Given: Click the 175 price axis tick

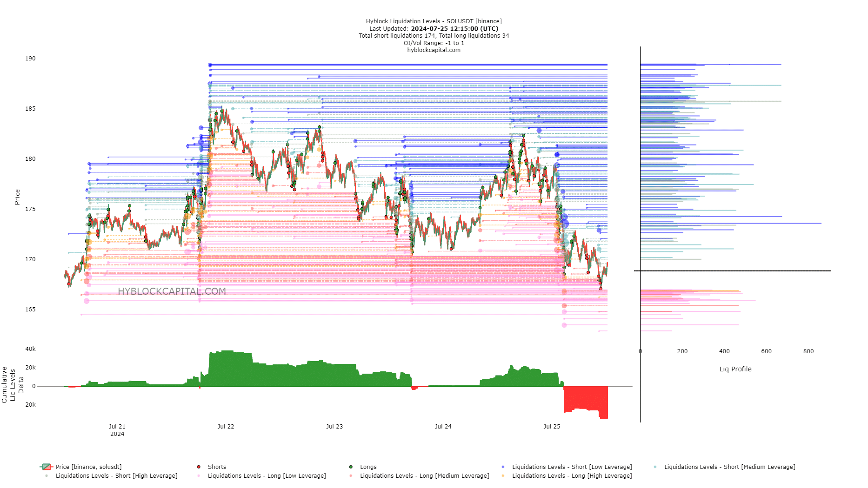Looking at the screenshot, I should (x=30, y=209).
